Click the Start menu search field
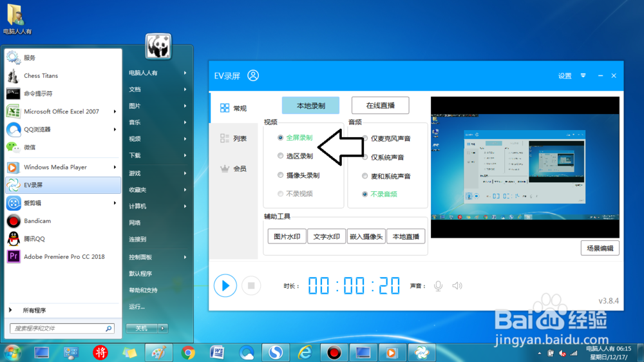644x362 pixels. [x=62, y=329]
